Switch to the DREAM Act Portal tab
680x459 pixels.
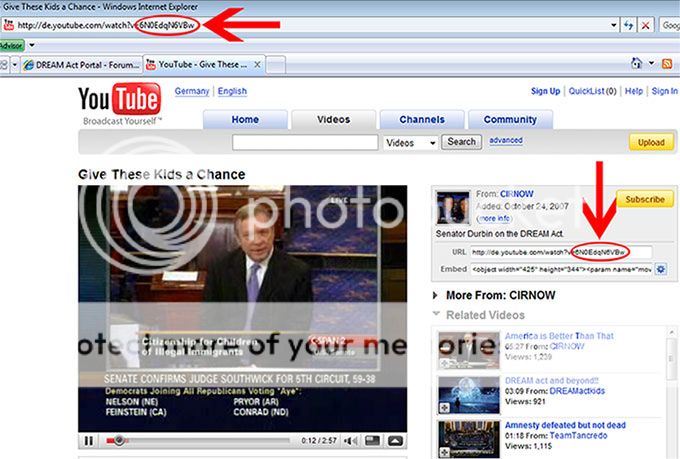pyautogui.click(x=82, y=65)
